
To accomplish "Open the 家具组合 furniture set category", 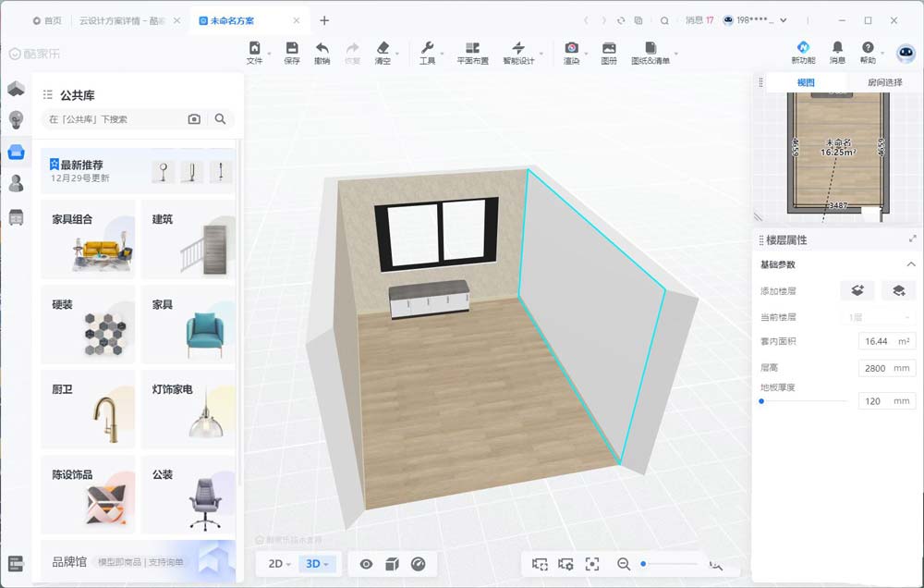I will [x=88, y=239].
